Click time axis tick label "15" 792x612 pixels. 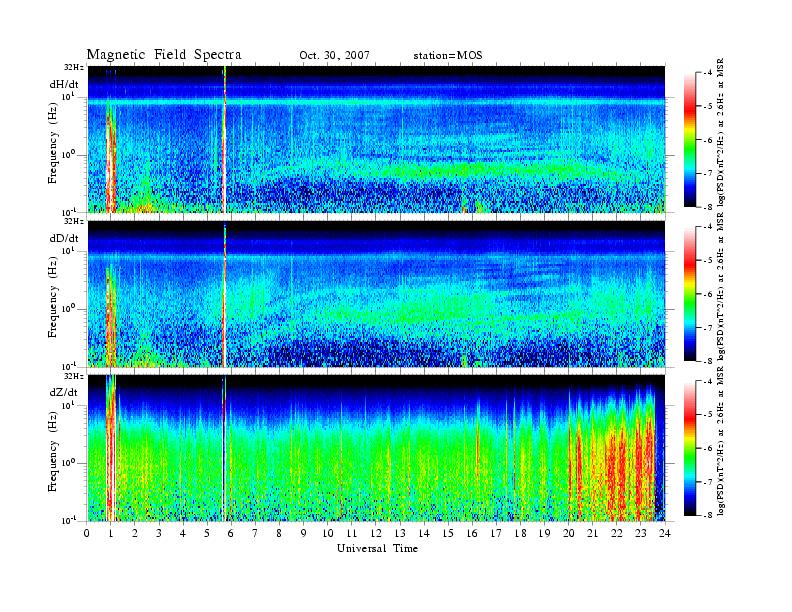(x=448, y=534)
